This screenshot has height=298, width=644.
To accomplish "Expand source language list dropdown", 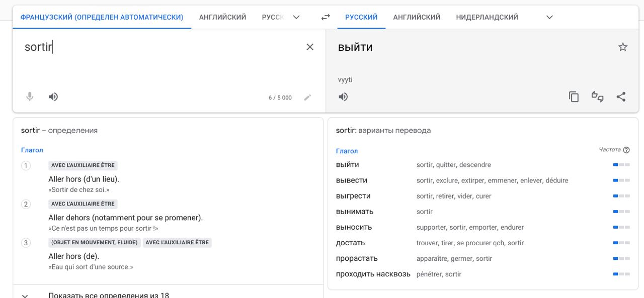I will [x=296, y=17].
